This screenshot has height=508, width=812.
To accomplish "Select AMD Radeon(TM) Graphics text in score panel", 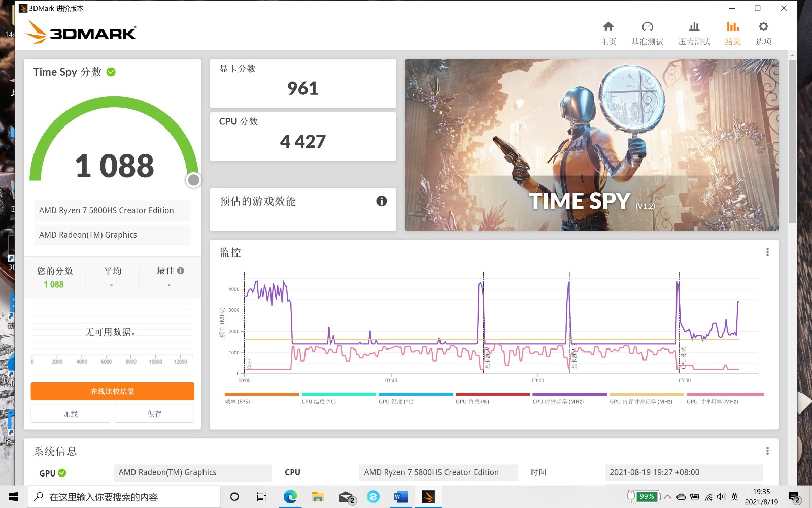I will [x=88, y=235].
